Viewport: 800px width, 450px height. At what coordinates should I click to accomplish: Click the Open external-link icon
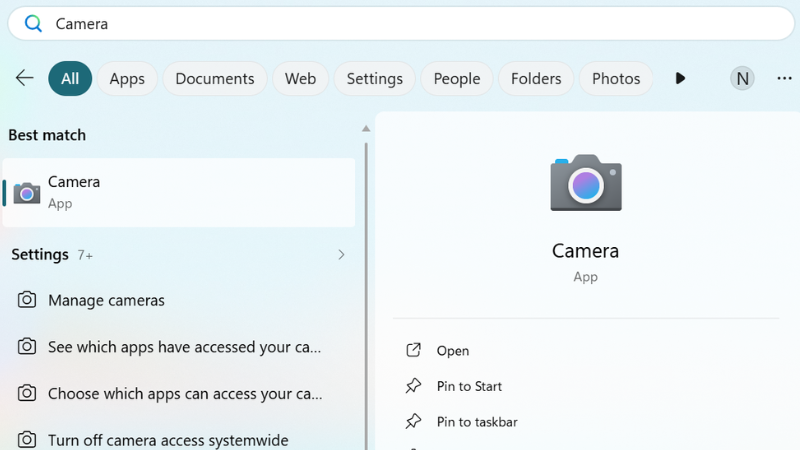413,350
